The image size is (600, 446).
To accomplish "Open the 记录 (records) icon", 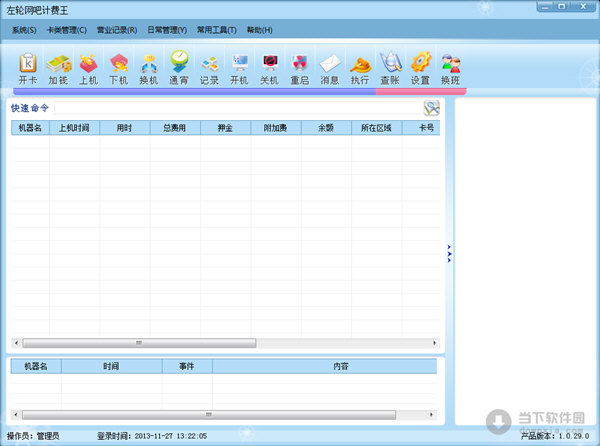I will coord(209,67).
